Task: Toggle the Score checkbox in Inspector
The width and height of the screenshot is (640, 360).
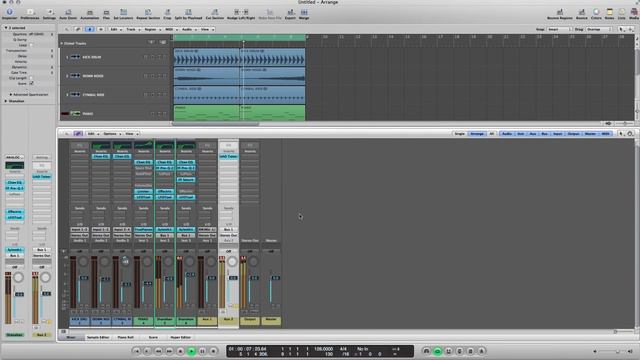Action: [x=31, y=83]
